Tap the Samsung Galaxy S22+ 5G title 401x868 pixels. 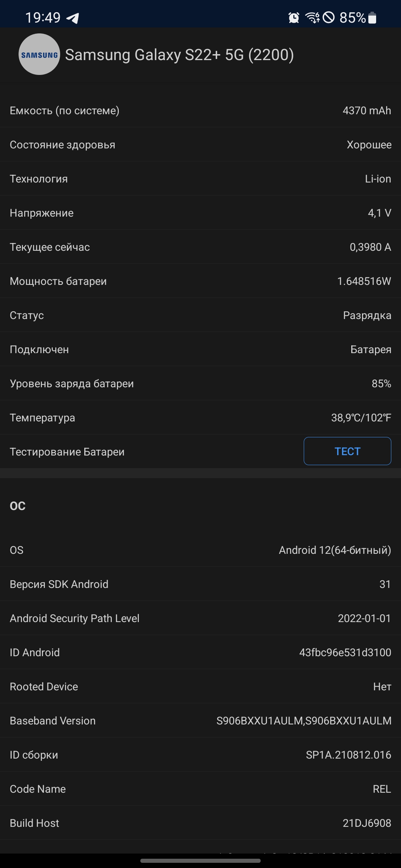pyautogui.click(x=179, y=55)
